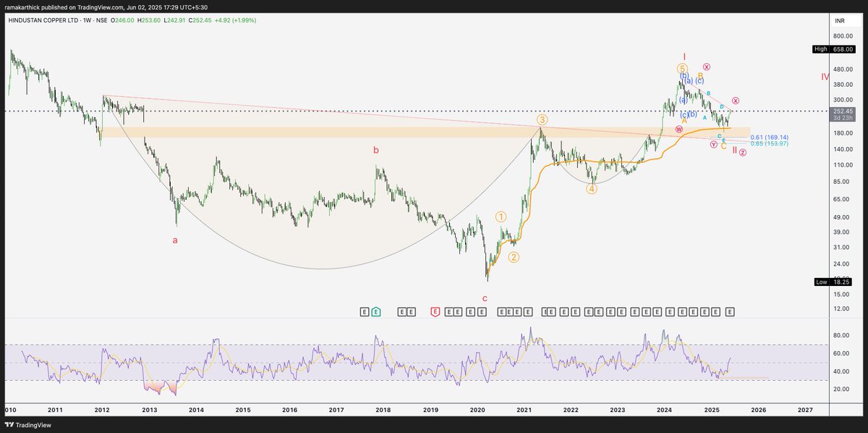Select the circled pink W wave label
The height and width of the screenshot is (433, 868).
[678, 129]
